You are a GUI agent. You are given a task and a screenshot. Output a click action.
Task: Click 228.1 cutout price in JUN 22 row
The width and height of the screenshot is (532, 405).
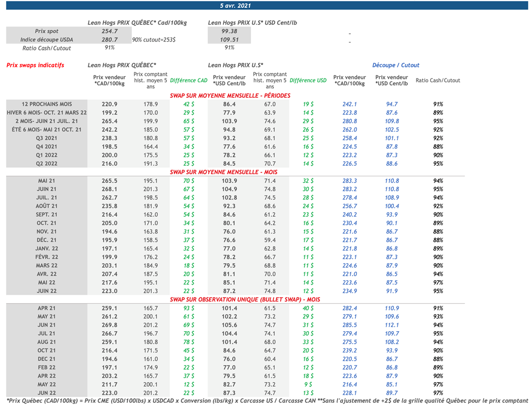tap(350, 393)
